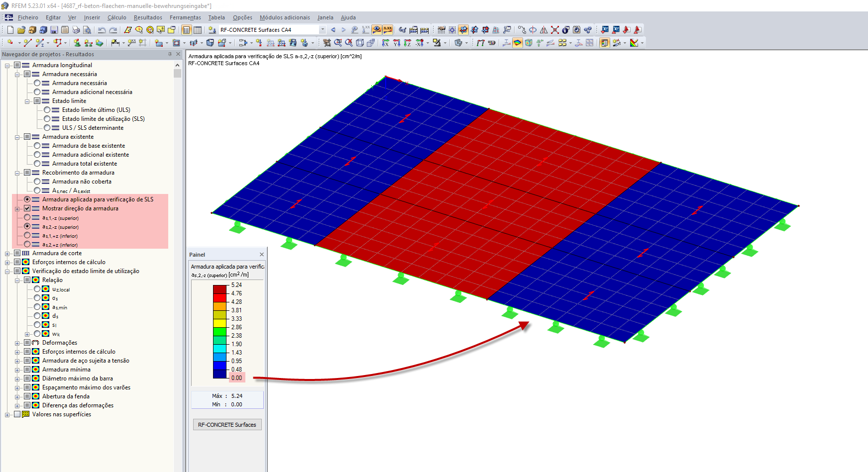868x472 pixels.
Task: Uncheck Mostrar direção da armadura checkbox
Action: [x=27, y=208]
